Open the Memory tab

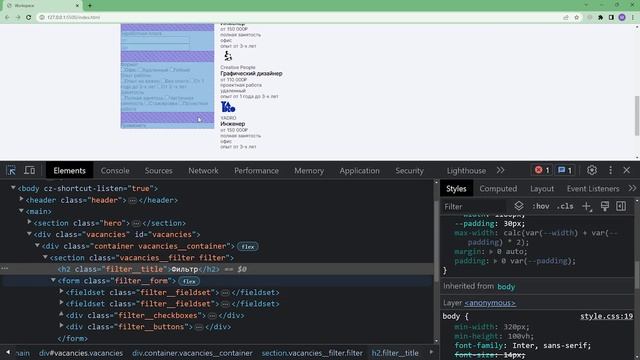(x=309, y=171)
